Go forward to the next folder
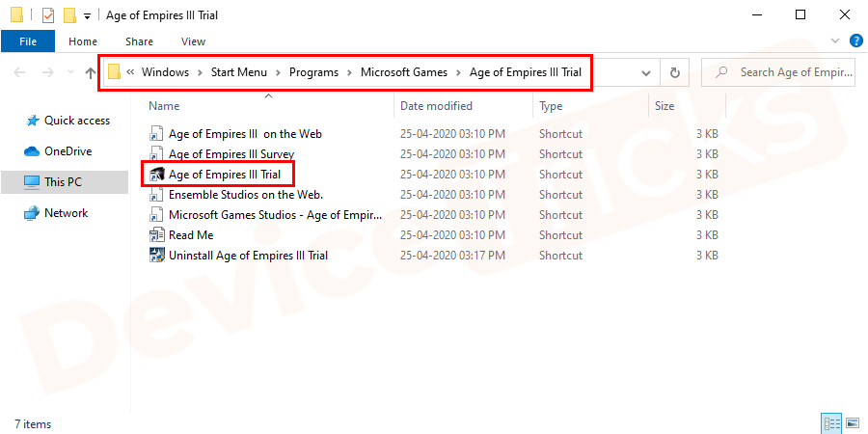The image size is (868, 434). coord(48,72)
